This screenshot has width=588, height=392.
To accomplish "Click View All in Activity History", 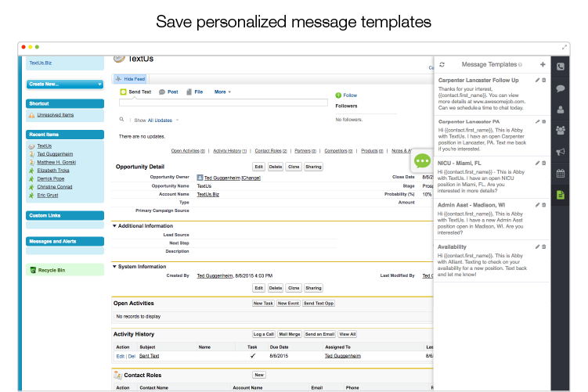I will [348, 334].
